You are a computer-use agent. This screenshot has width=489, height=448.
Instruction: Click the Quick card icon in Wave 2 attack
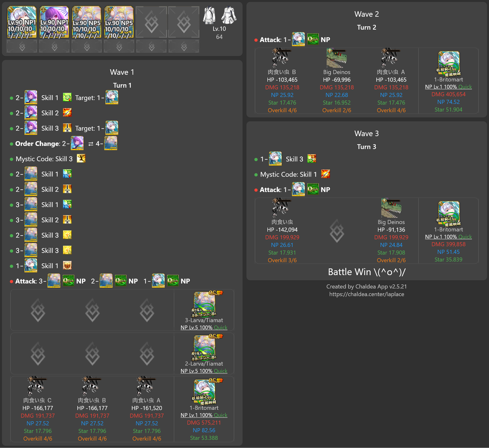[313, 39]
